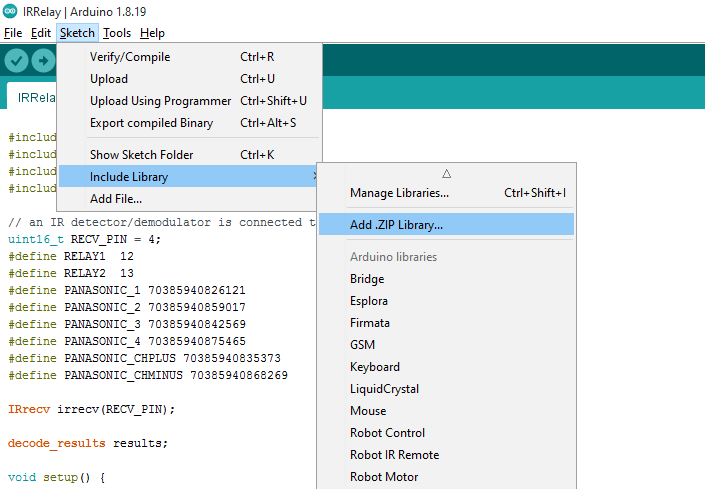705x489 pixels.
Task: Click the Arduino logo in title bar
Action: (x=9, y=11)
